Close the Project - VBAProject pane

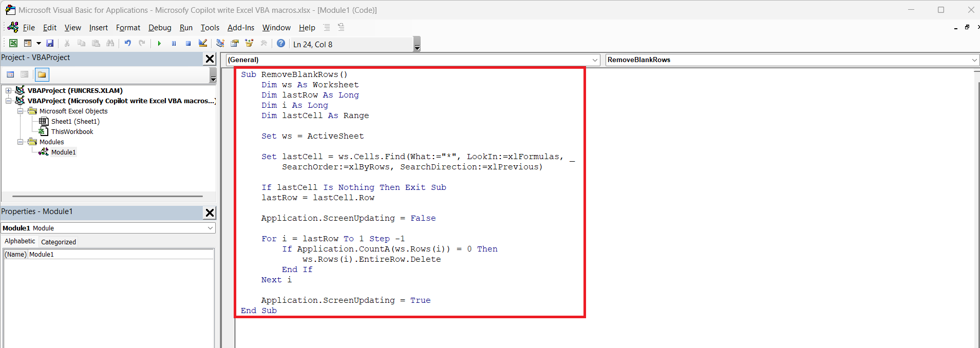click(210, 59)
